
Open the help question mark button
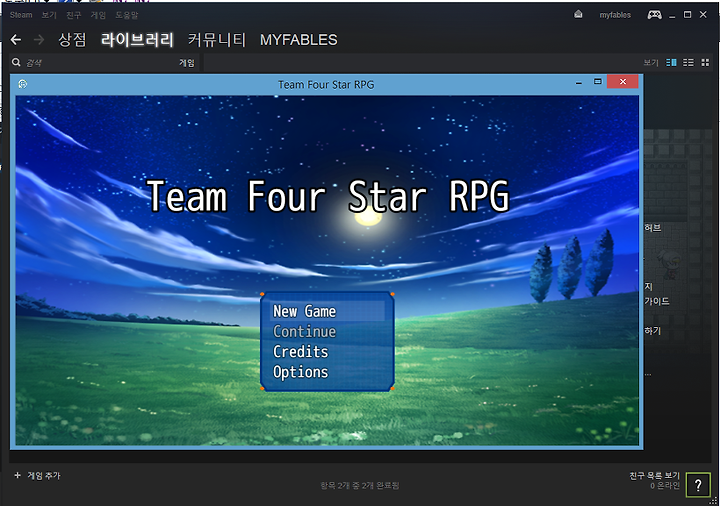pos(698,485)
